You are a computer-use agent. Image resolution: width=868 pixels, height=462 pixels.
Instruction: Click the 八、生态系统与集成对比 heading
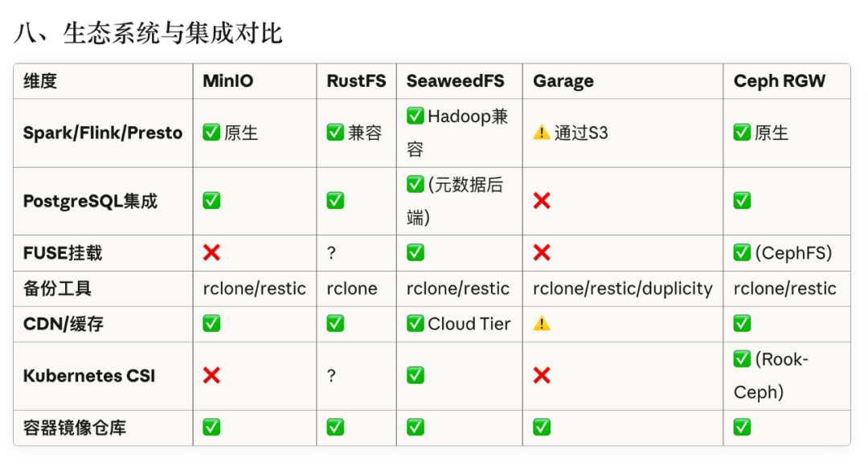tap(149, 34)
